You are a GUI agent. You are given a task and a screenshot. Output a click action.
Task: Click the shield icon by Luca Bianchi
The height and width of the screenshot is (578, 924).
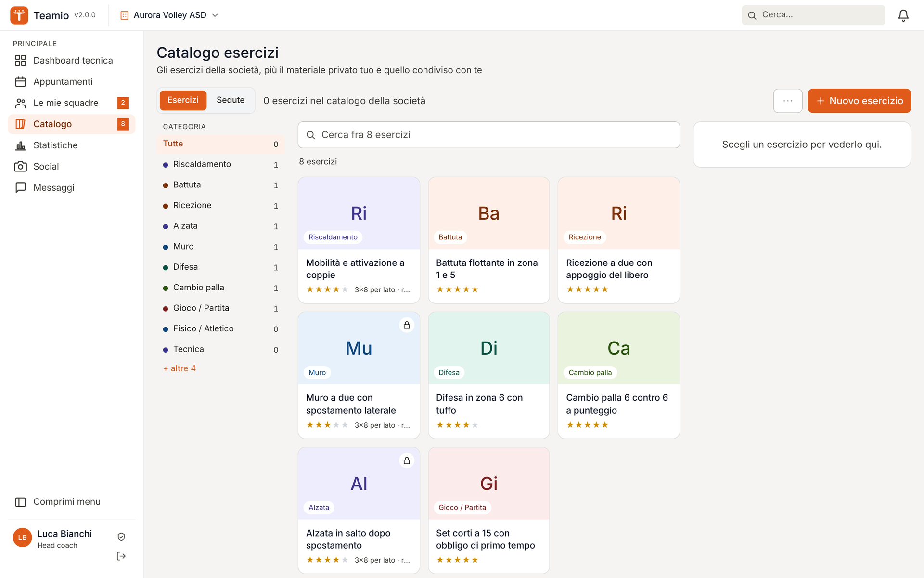[121, 537]
